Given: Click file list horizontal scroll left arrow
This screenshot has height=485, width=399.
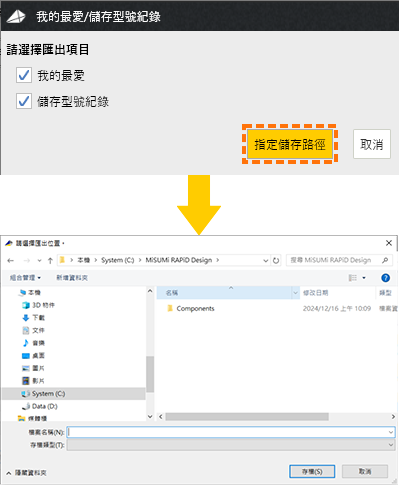Looking at the screenshot, I should point(161,417).
